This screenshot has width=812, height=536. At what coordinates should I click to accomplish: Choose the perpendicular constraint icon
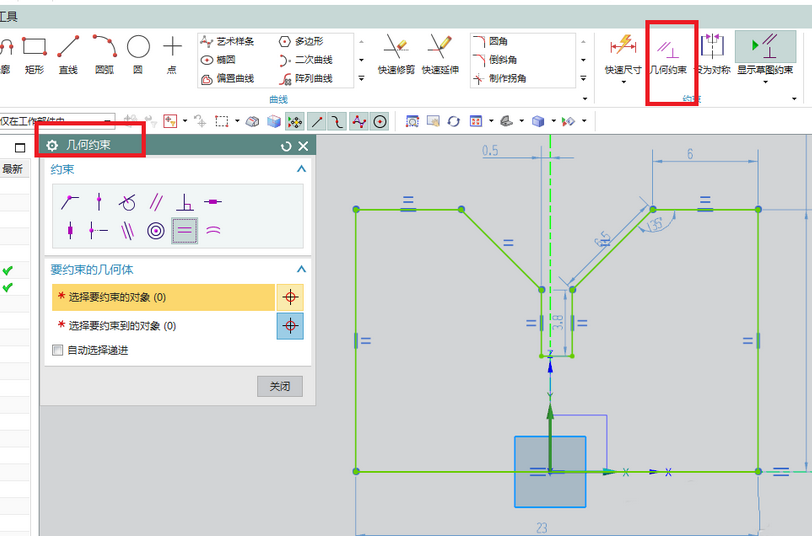point(184,202)
